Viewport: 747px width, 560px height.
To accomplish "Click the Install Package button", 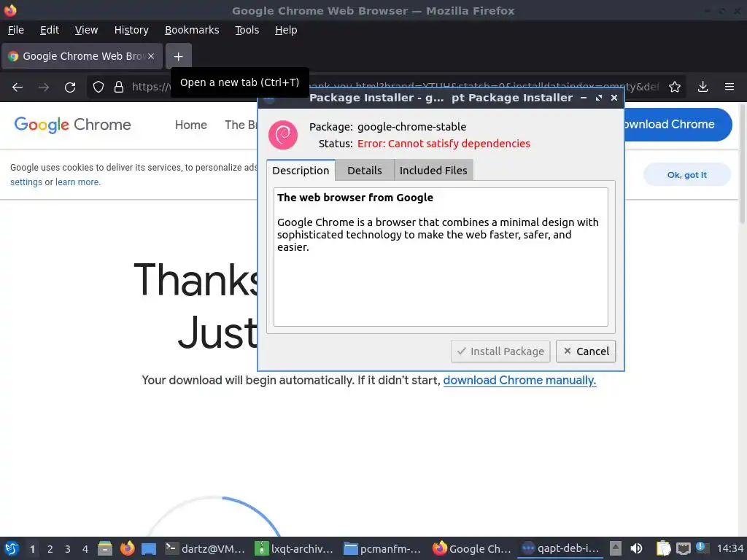I will [500, 351].
